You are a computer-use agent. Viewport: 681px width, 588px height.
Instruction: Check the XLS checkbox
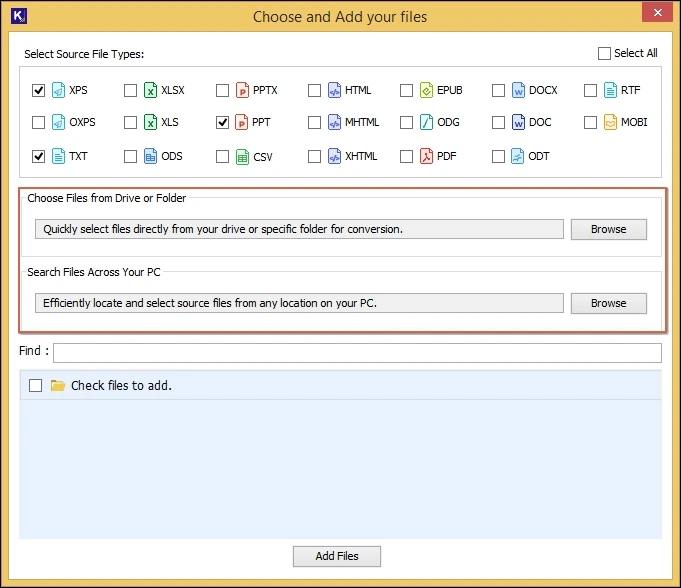coord(130,122)
